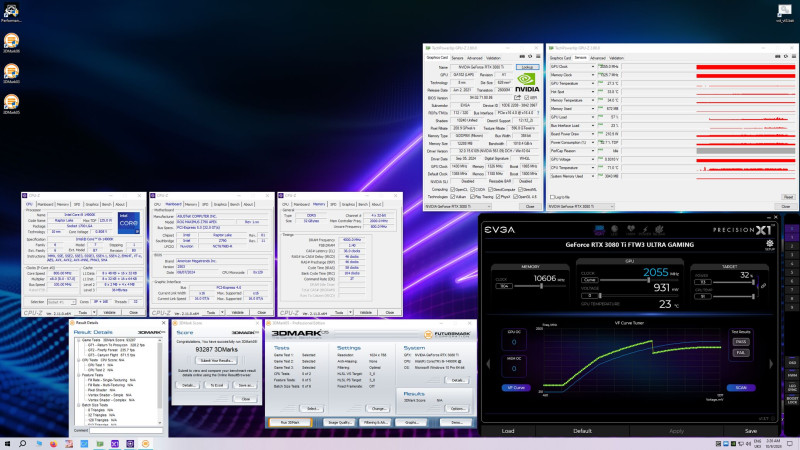The image size is (800, 450).
Task: Enable Log to file in GPU-Z Sensors
Action: click(552, 197)
